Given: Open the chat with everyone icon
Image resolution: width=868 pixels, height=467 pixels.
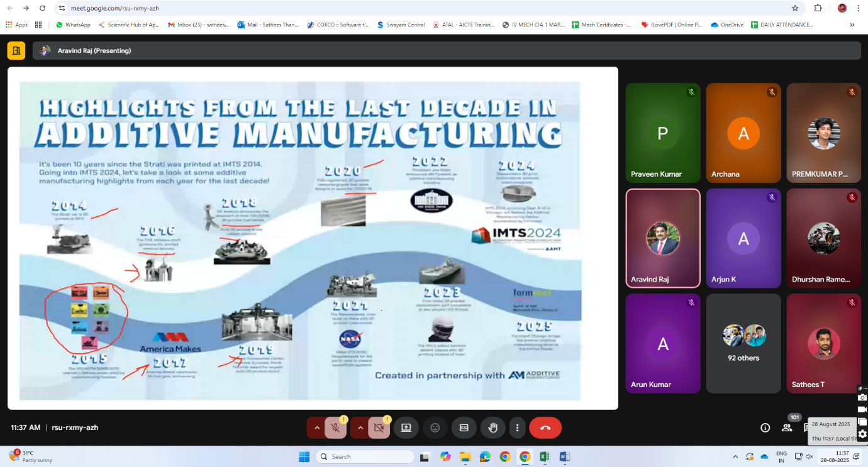Looking at the screenshot, I should point(806,427).
